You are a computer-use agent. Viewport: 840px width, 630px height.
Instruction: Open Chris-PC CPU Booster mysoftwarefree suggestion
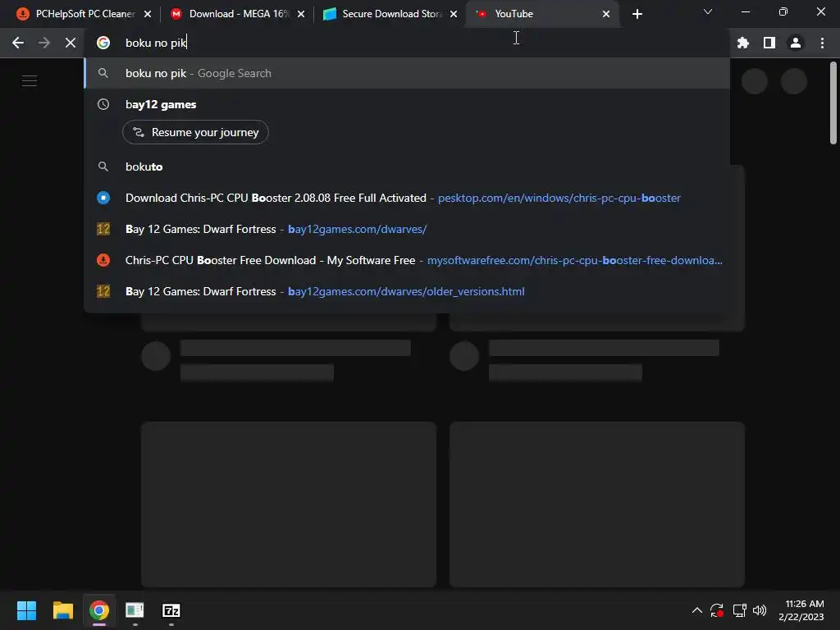click(x=407, y=260)
